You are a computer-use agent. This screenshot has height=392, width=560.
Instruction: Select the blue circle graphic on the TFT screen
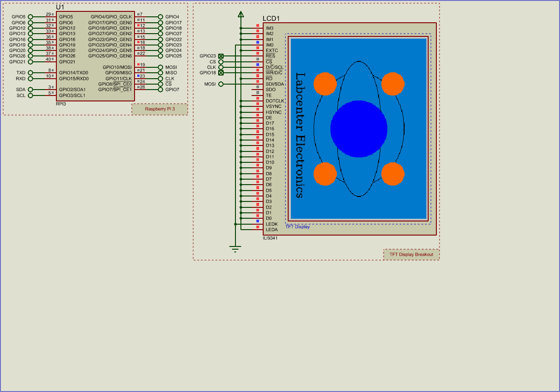tap(359, 129)
